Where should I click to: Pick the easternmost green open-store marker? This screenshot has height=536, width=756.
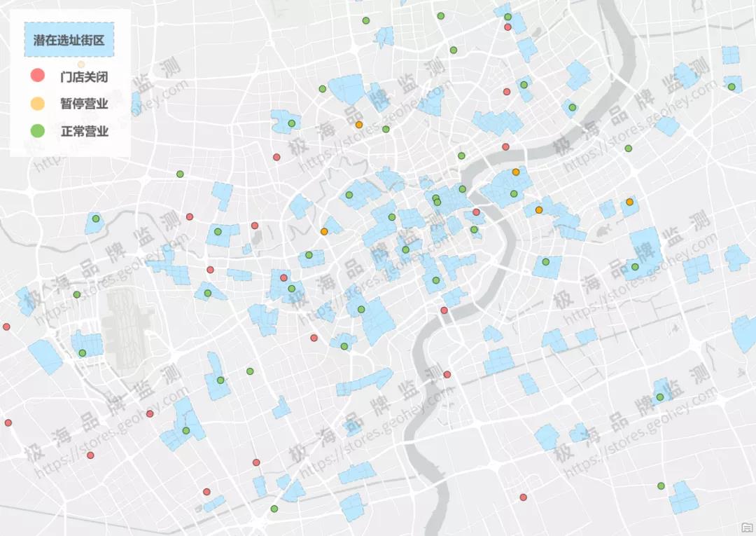(x=731, y=87)
